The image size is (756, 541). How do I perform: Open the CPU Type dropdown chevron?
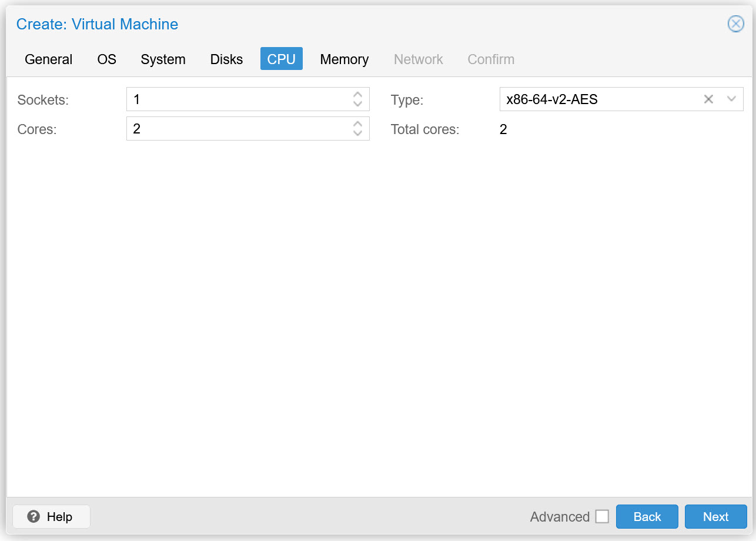732,99
